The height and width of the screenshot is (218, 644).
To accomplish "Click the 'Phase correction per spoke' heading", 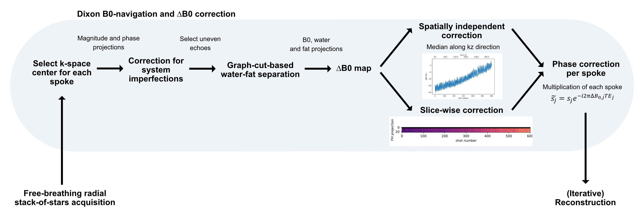I will coord(586,69).
